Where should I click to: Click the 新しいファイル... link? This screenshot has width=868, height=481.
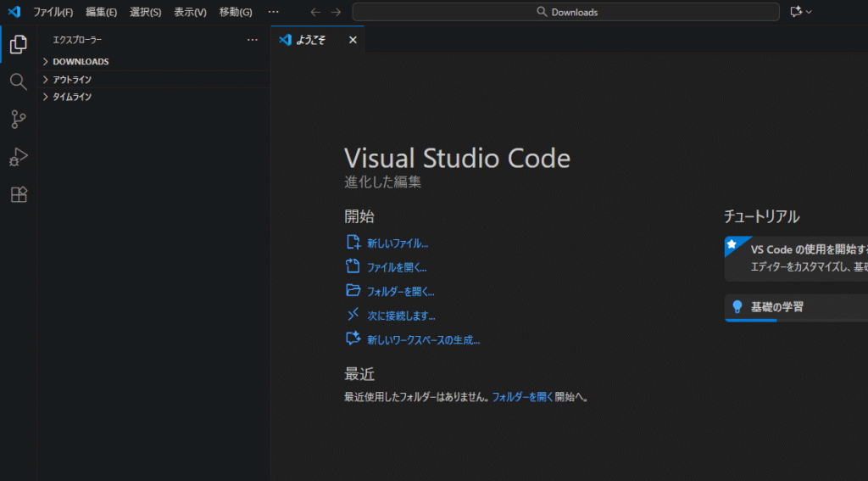pos(397,243)
